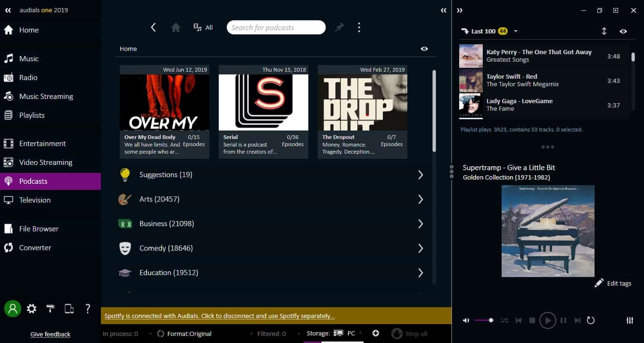Go to Music Streaming
Image resolution: width=644 pixels, height=343 pixels.
tap(50, 97)
